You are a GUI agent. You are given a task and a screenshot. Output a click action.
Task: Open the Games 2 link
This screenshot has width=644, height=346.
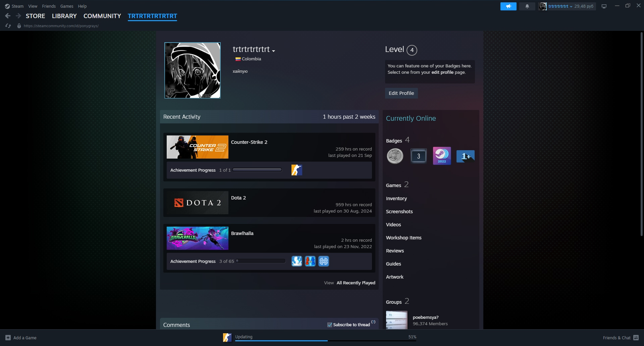397,185
